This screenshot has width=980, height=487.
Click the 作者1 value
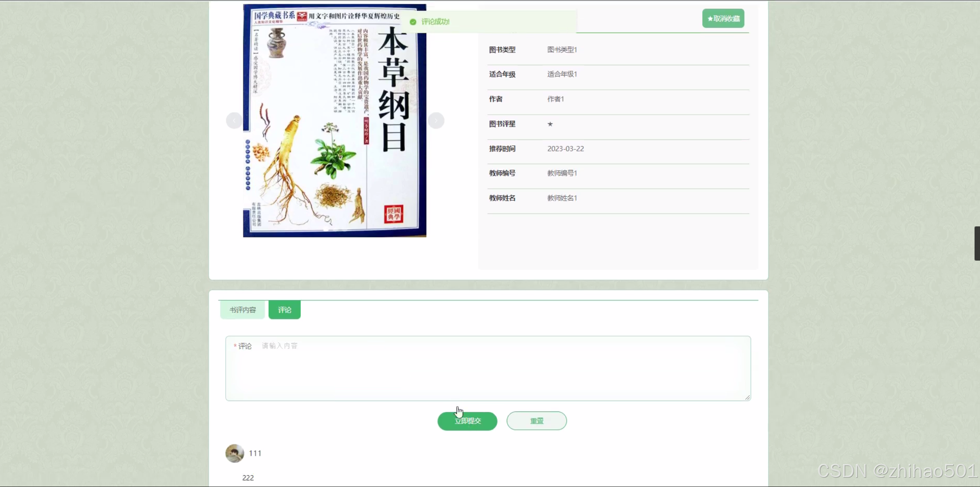pyautogui.click(x=555, y=99)
